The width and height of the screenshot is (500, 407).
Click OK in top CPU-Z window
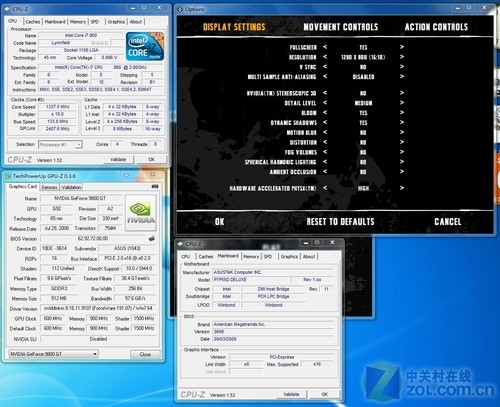151,159
